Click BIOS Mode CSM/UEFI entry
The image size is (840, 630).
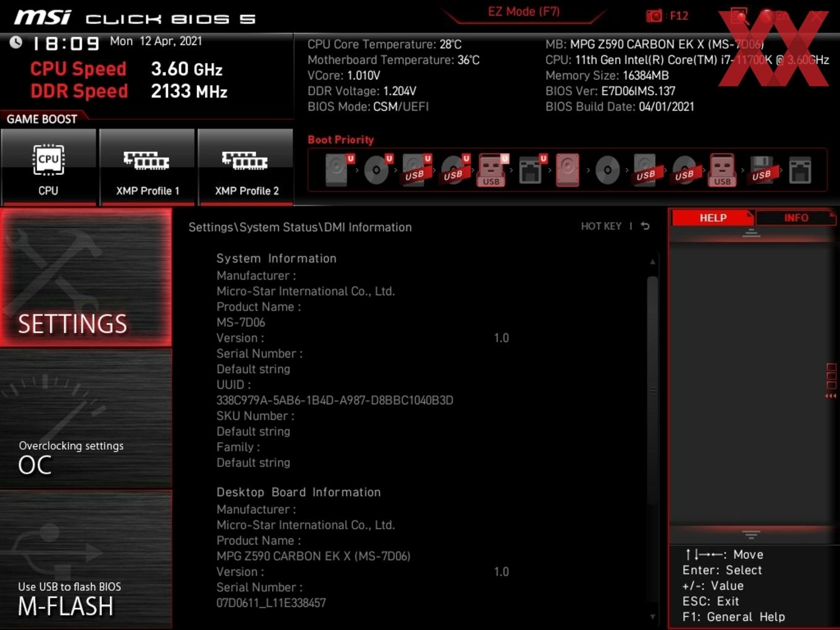click(368, 106)
